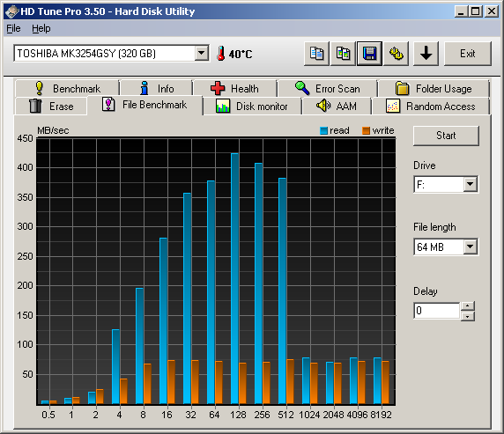This screenshot has height=434, width=504.
Task: Decrease the Delay value with the down arrow
Action: click(468, 316)
